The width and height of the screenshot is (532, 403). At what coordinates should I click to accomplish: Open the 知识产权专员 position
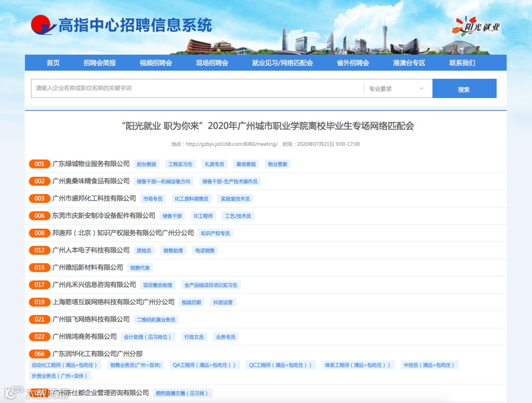coord(215,234)
